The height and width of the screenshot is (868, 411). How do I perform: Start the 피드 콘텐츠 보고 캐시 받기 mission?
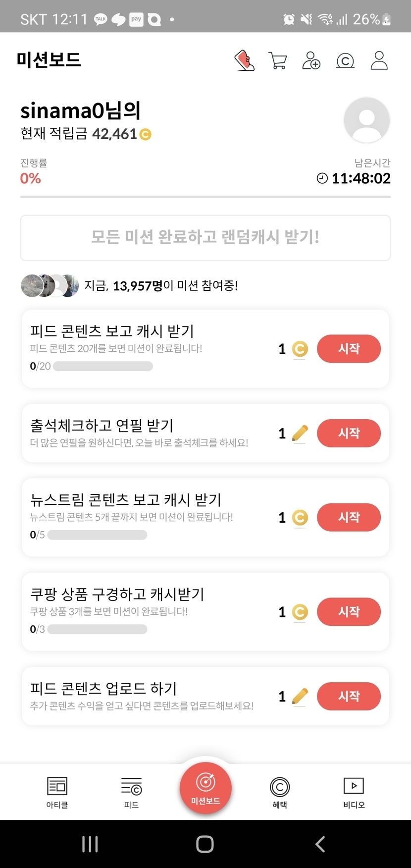click(x=349, y=349)
